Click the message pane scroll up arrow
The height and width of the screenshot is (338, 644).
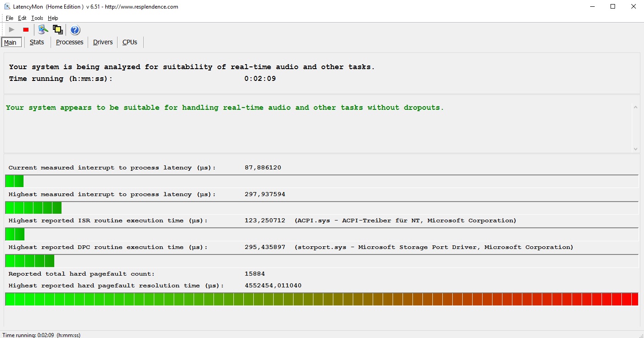click(x=635, y=108)
